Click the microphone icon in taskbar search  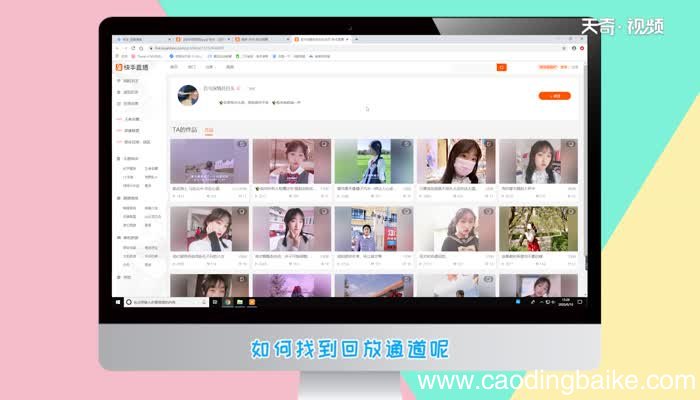point(204,302)
